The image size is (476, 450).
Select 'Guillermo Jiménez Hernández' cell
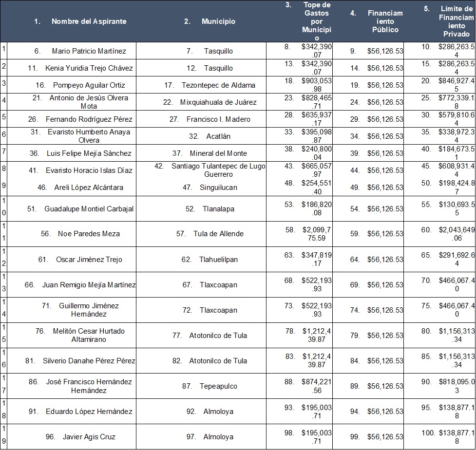[x=89, y=310]
